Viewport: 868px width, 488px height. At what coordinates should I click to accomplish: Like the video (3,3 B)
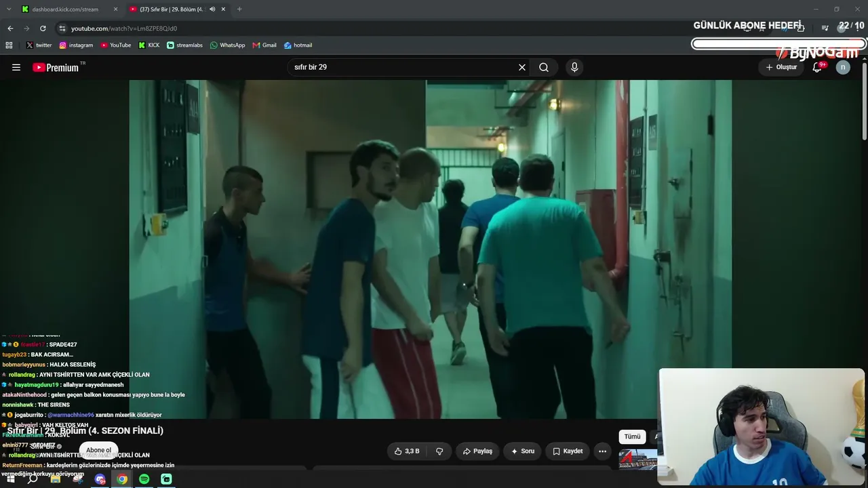pyautogui.click(x=407, y=451)
